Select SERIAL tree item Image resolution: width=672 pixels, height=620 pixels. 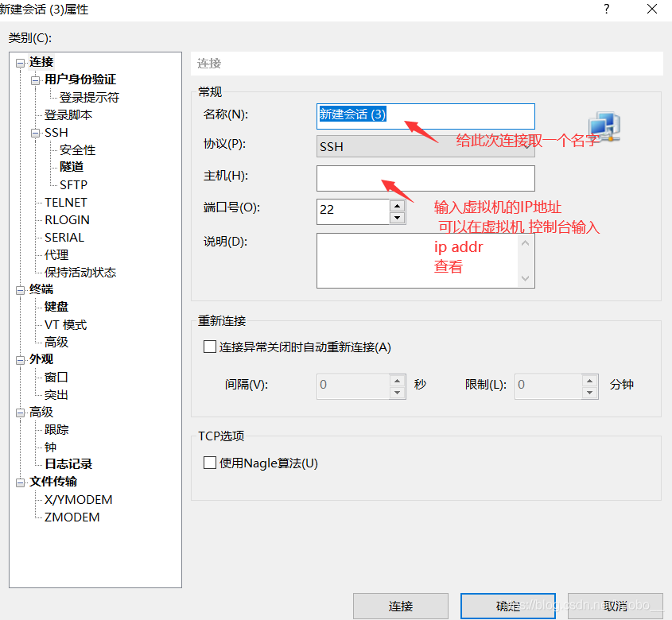[64, 238]
